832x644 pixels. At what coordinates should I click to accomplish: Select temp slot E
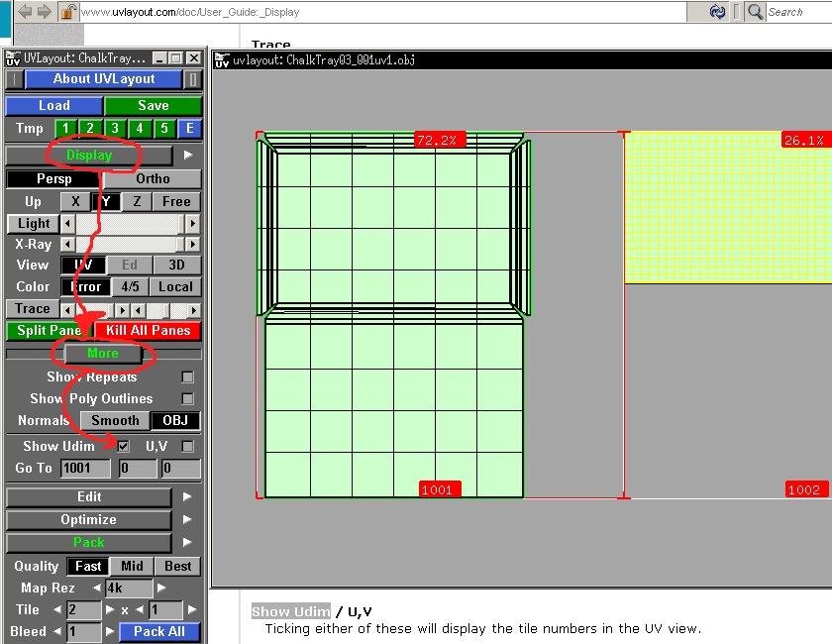189,129
